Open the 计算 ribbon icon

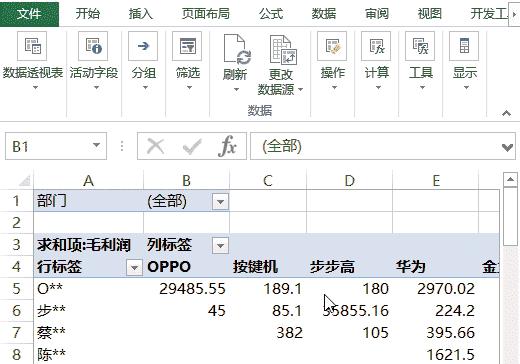pos(376,46)
